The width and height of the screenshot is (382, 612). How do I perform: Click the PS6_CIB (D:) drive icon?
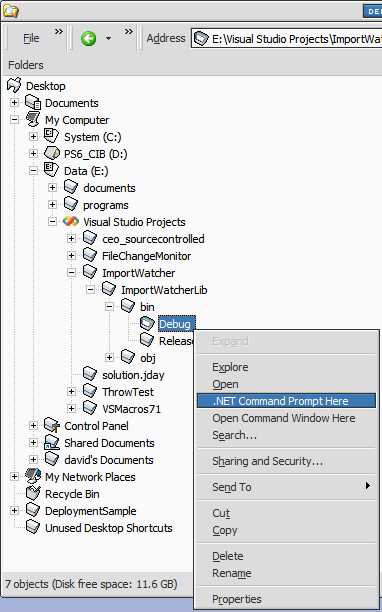52,154
